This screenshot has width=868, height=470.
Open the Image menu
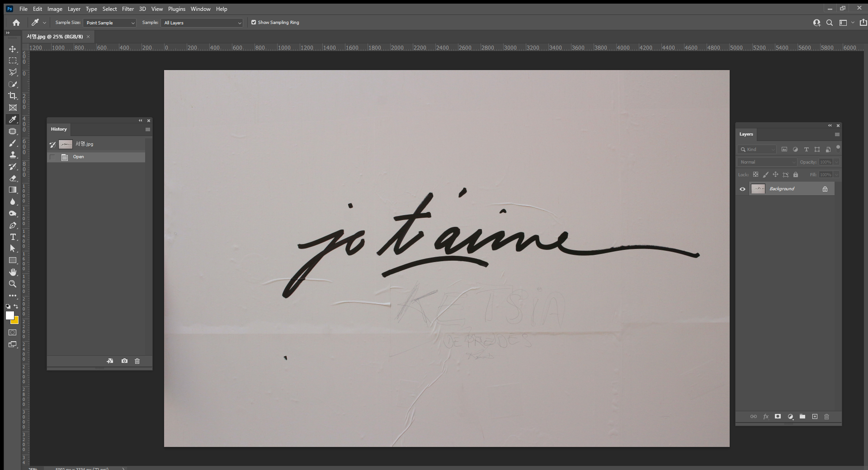point(55,9)
